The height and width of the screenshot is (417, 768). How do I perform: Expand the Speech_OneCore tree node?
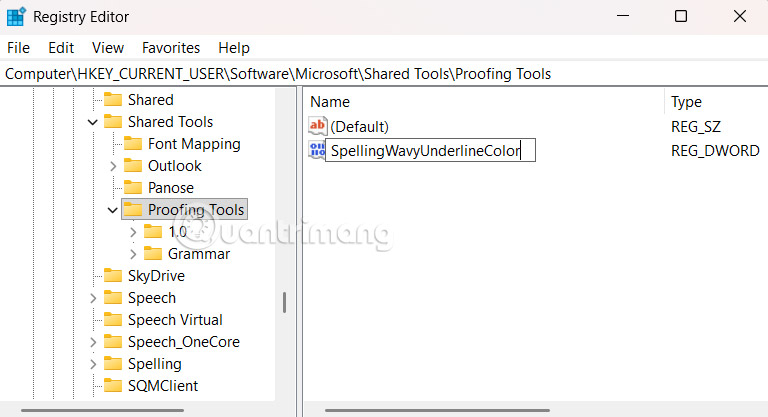point(93,342)
